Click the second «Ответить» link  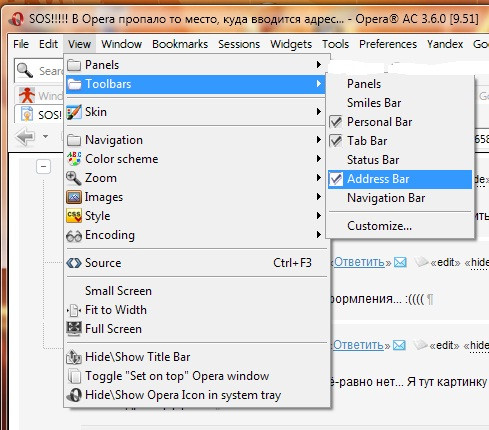point(358,345)
